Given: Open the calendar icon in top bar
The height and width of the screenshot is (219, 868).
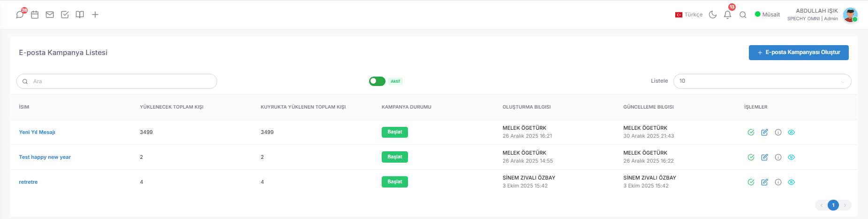Looking at the screenshot, I should 35,15.
